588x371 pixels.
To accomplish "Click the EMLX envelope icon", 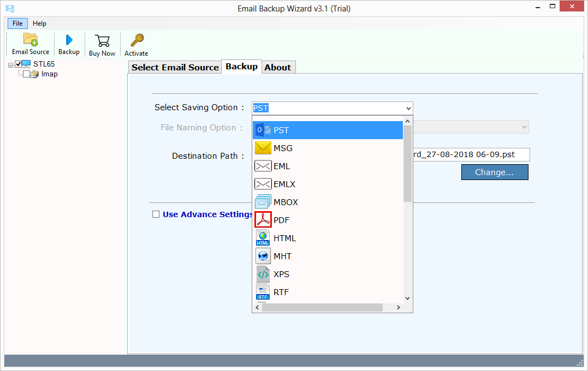I will coord(263,184).
